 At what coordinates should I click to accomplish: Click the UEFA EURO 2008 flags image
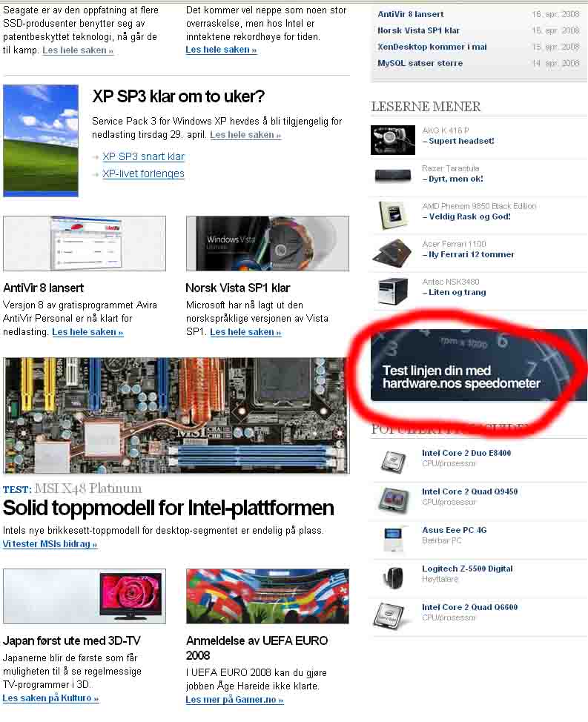[x=268, y=596]
